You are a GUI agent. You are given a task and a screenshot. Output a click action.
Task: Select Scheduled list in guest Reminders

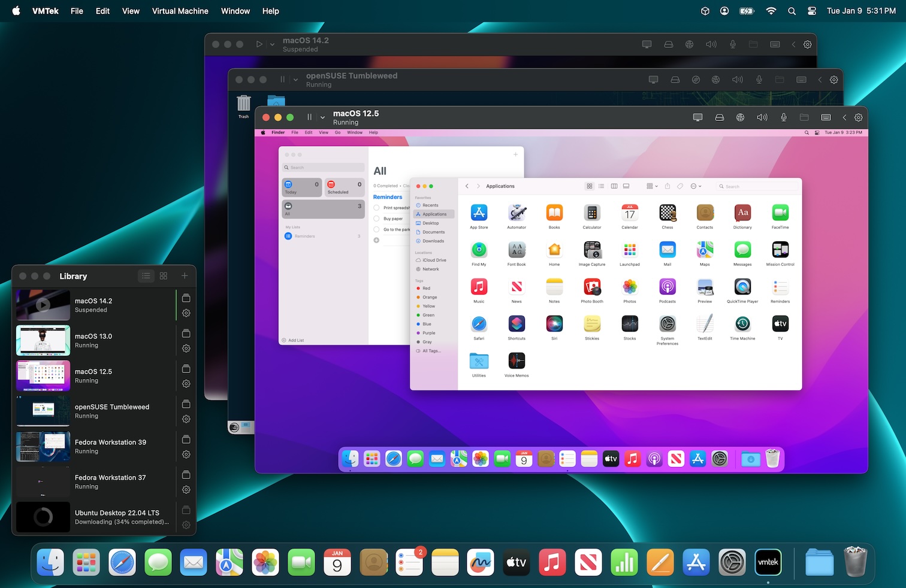click(345, 187)
